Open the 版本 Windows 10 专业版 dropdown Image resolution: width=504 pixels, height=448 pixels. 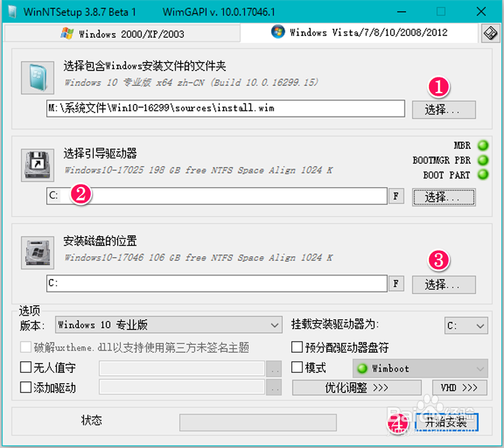tap(169, 325)
